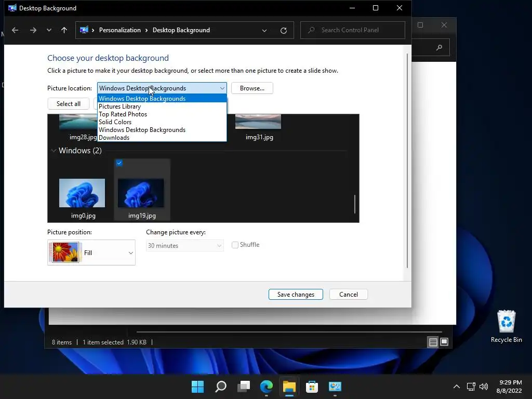
Task: Click the dialog's vertical scrollbar
Action: pos(407,161)
